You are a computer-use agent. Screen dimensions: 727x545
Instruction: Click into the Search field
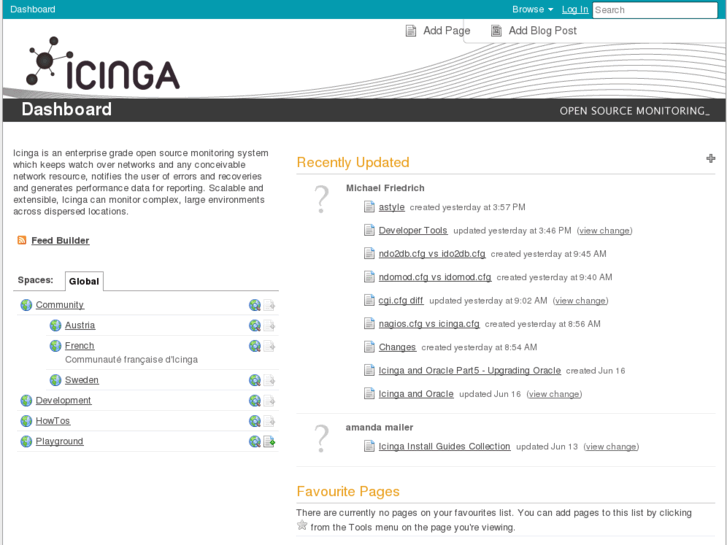[x=655, y=10]
